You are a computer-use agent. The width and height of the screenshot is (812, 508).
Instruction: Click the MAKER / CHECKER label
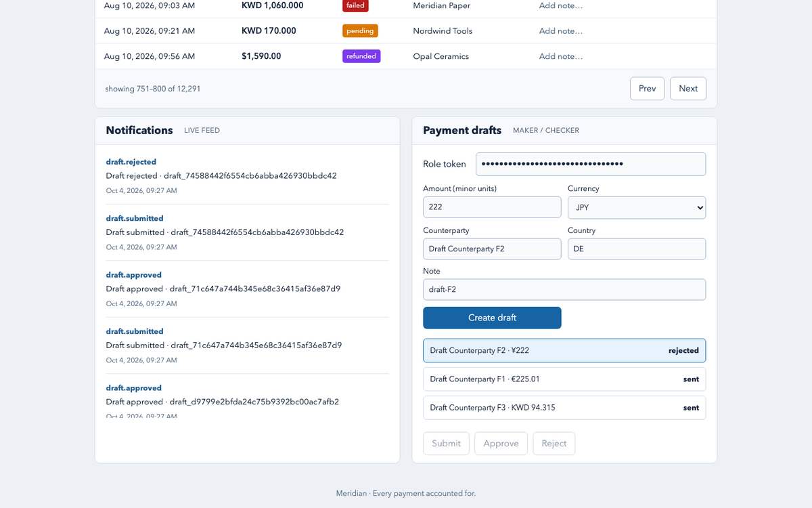(x=546, y=131)
